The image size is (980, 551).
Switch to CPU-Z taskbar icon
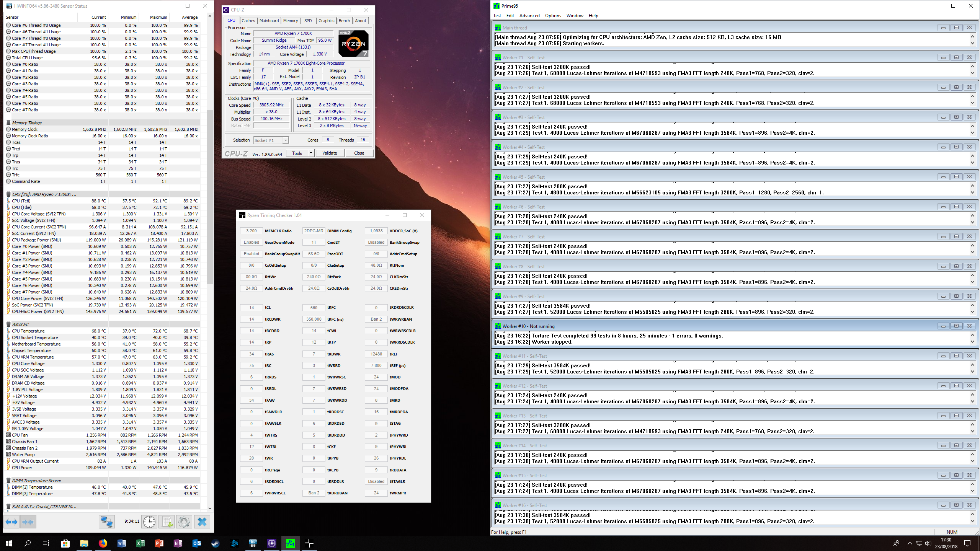271,543
